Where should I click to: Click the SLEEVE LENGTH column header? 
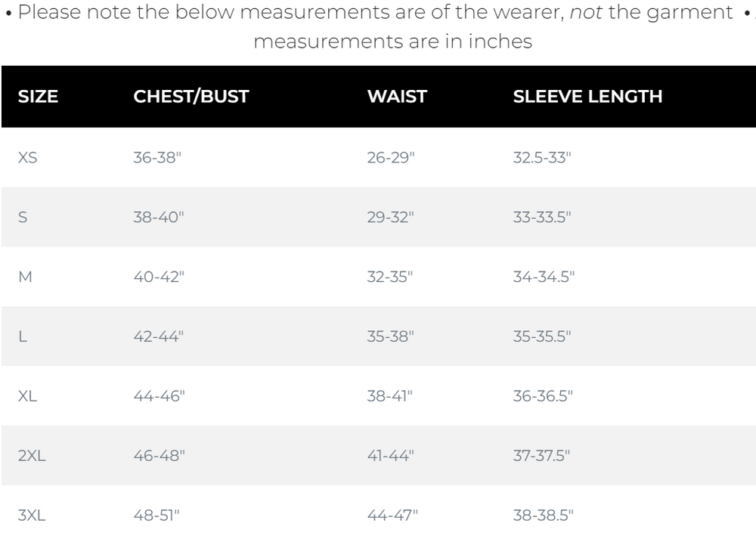tap(587, 97)
